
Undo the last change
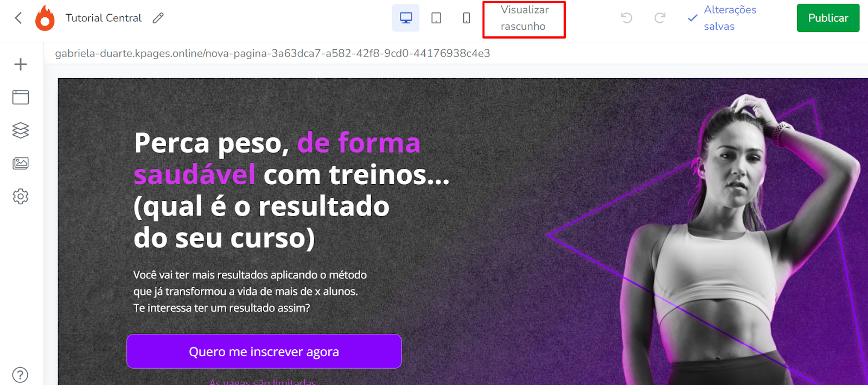point(627,18)
